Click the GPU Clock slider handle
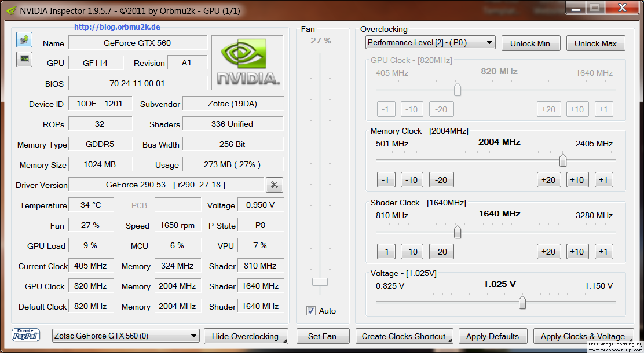The width and height of the screenshot is (644, 353). click(457, 90)
